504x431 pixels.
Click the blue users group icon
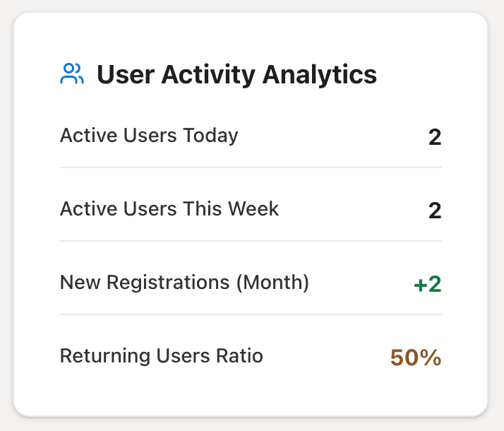click(x=72, y=73)
